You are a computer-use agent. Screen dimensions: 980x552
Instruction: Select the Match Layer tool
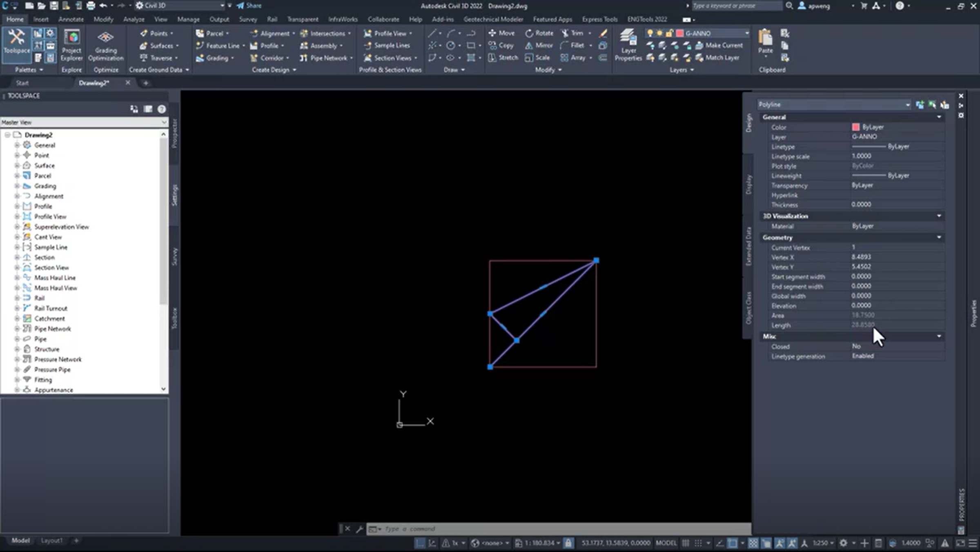point(722,58)
